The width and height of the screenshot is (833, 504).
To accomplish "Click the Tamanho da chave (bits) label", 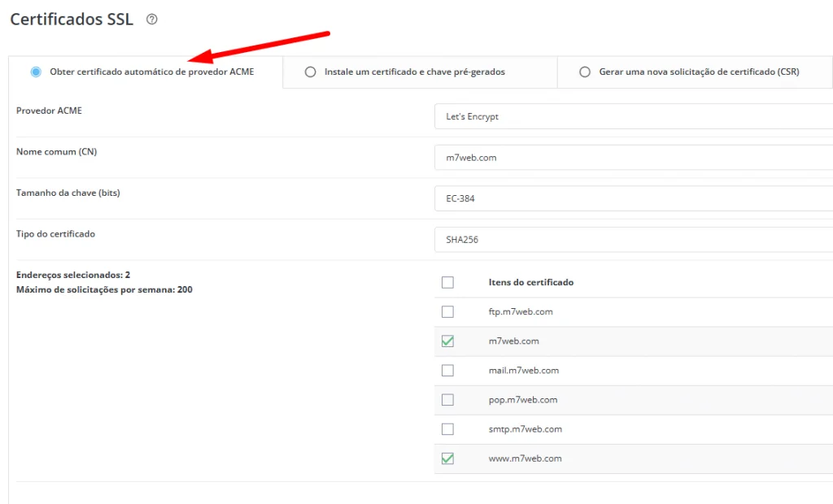I will pos(68,193).
